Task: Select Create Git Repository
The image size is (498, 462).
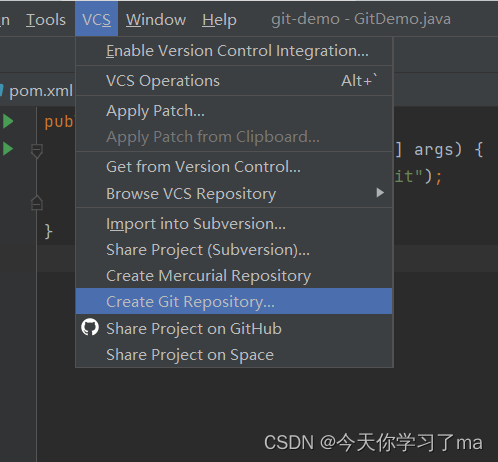Action: click(234, 301)
